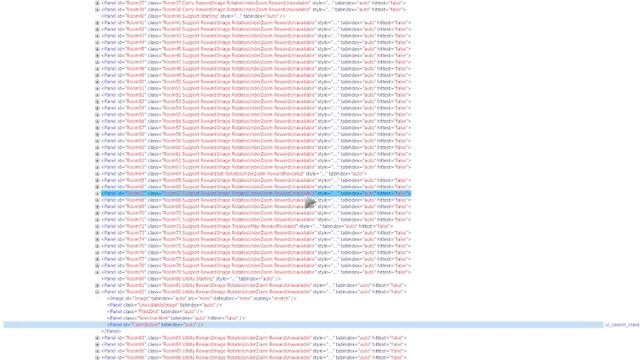Expand the Room73 panel node

pyautogui.click(x=97, y=233)
